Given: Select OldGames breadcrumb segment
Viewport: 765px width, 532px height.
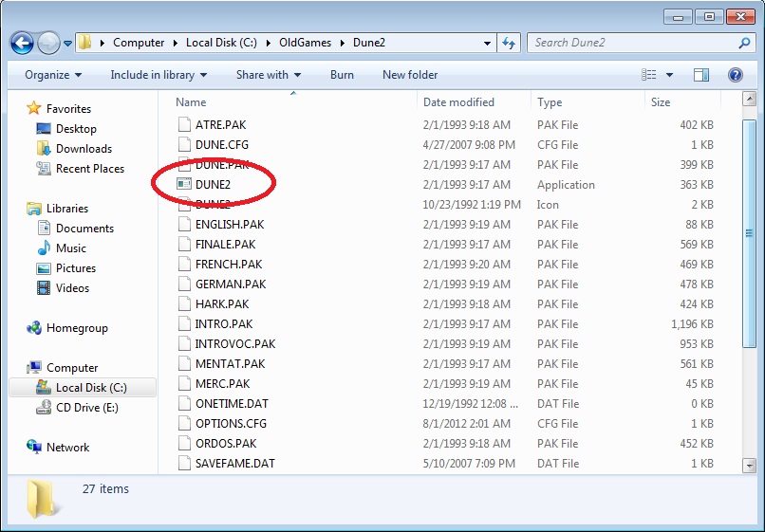Looking at the screenshot, I should tap(305, 43).
